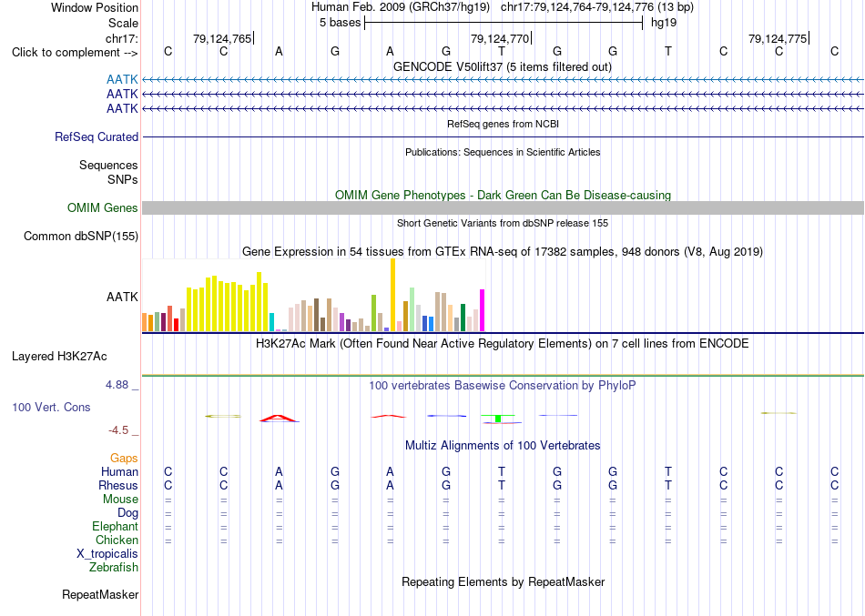
Task: Click the AATK label beside GTEx bar chart
Action: [x=122, y=297]
